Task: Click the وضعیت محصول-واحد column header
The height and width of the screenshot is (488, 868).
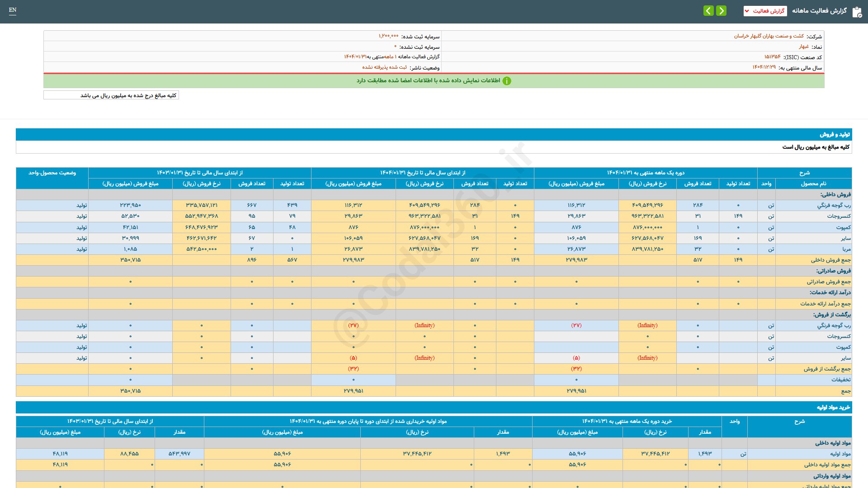Action: pos(52,173)
